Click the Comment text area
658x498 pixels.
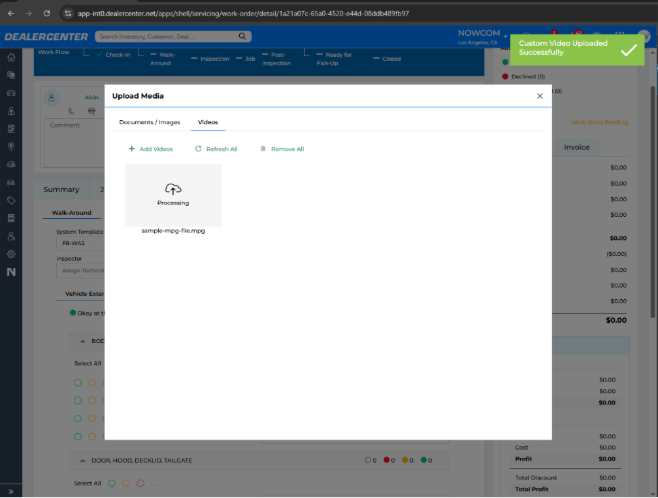point(74,143)
